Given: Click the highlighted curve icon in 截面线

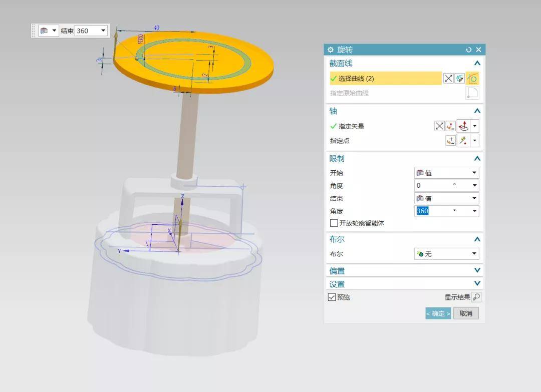Looking at the screenshot, I should pos(472,79).
